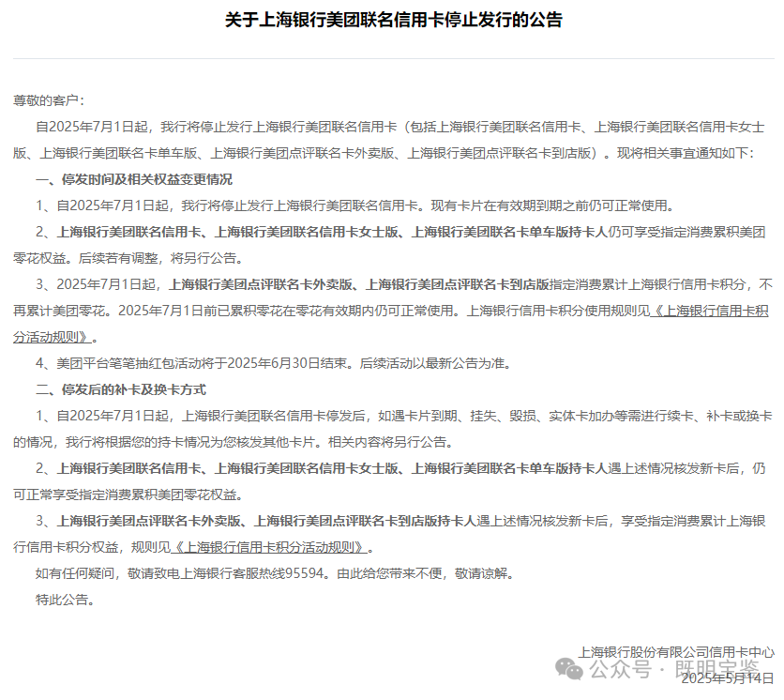Open the《上海银行信用卡积分活动规则》link after 规则见

[269, 547]
